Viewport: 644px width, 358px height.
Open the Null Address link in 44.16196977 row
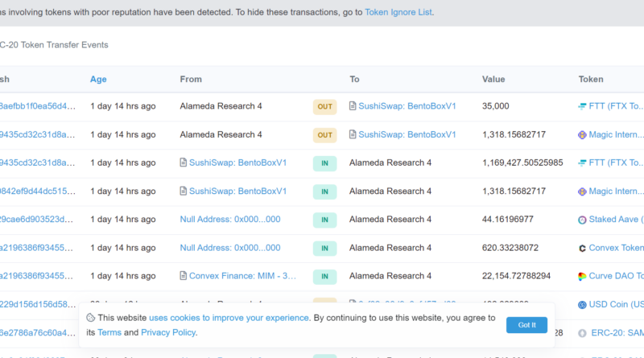230,220
